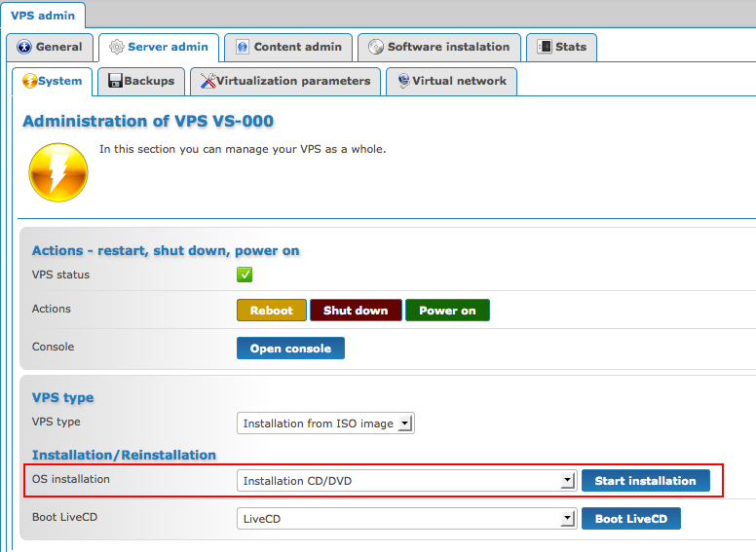Open the VPS type dropdown
Image resolution: width=756 pixels, height=552 pixels.
click(325, 423)
